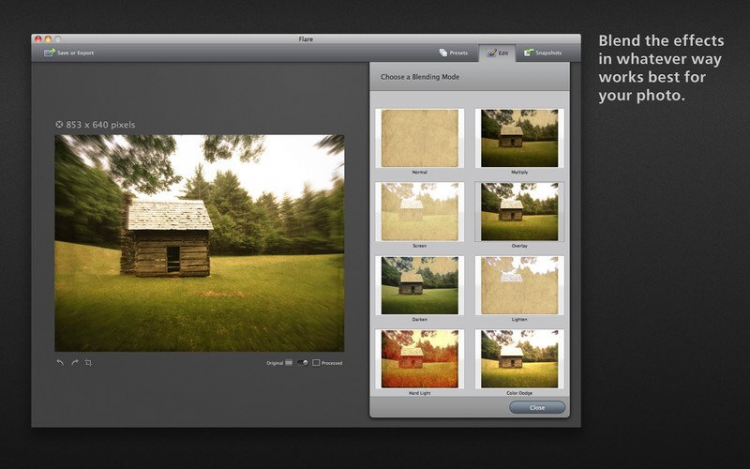Choose the Screen blending mode thumbnail
The height and width of the screenshot is (469, 750).
[419, 212]
